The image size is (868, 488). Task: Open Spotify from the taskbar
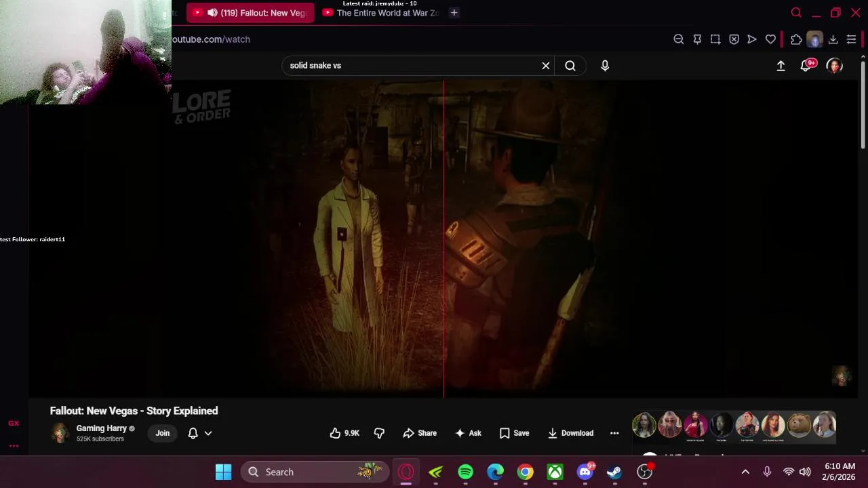[x=466, y=472]
